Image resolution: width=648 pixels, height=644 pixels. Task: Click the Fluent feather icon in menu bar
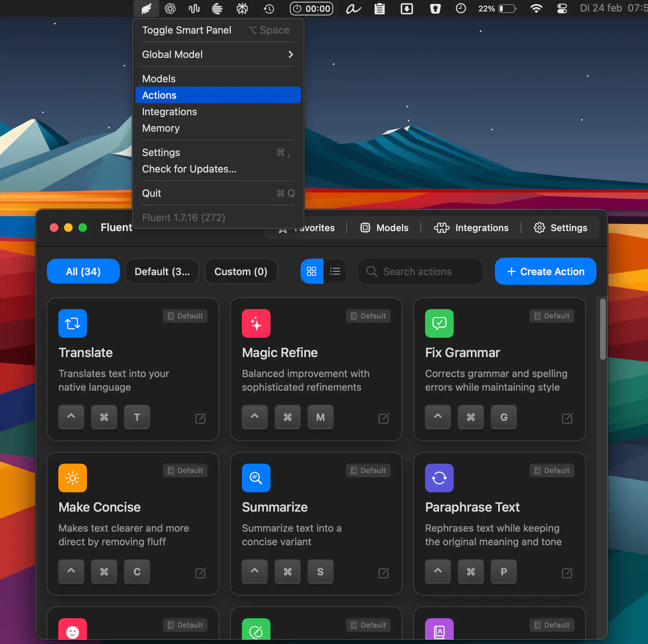point(146,9)
